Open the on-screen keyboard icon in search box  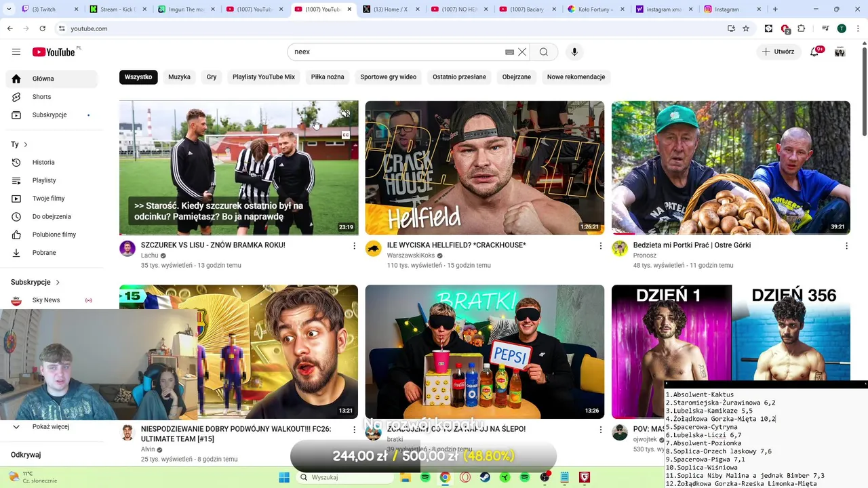tap(510, 52)
